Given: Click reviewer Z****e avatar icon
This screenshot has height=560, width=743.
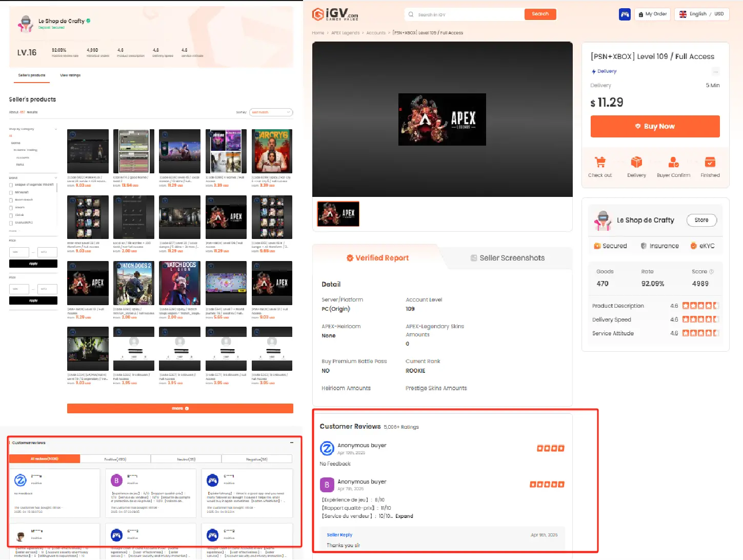Looking at the screenshot, I should (x=20, y=481).
